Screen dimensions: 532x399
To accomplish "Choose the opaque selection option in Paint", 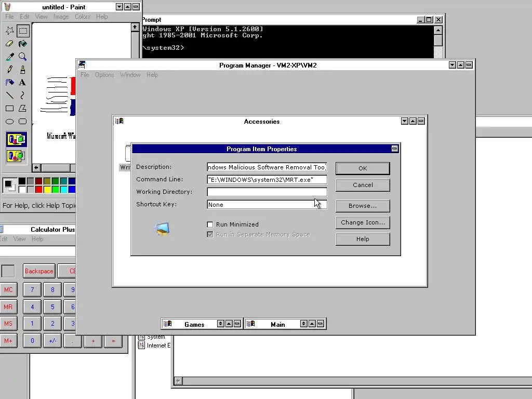I will [x=16, y=139].
